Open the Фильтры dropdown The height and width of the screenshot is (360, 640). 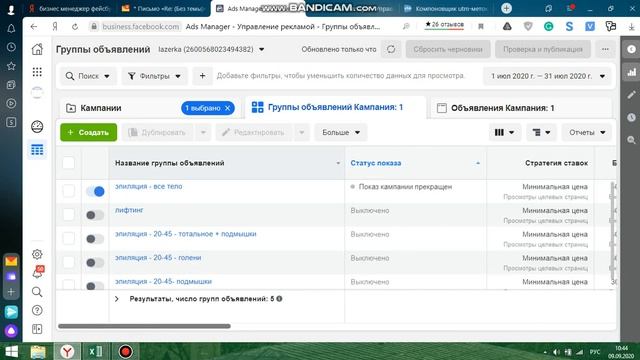[x=154, y=76]
